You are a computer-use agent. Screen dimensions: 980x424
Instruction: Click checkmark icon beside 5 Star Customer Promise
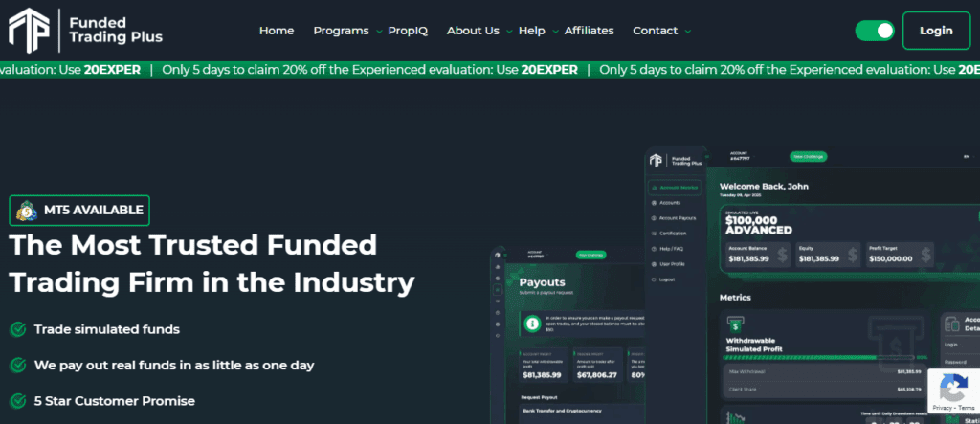17,401
